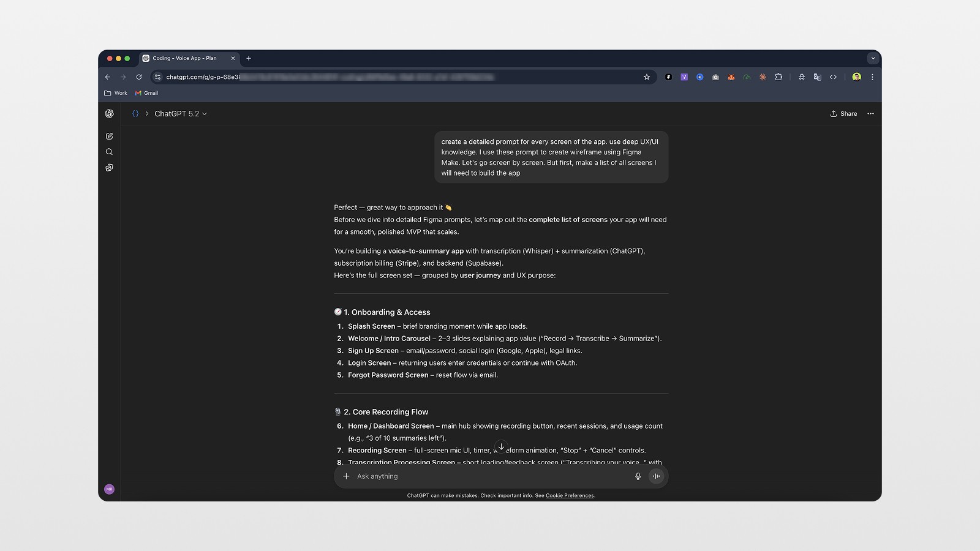Go back in browser history

[x=108, y=77]
